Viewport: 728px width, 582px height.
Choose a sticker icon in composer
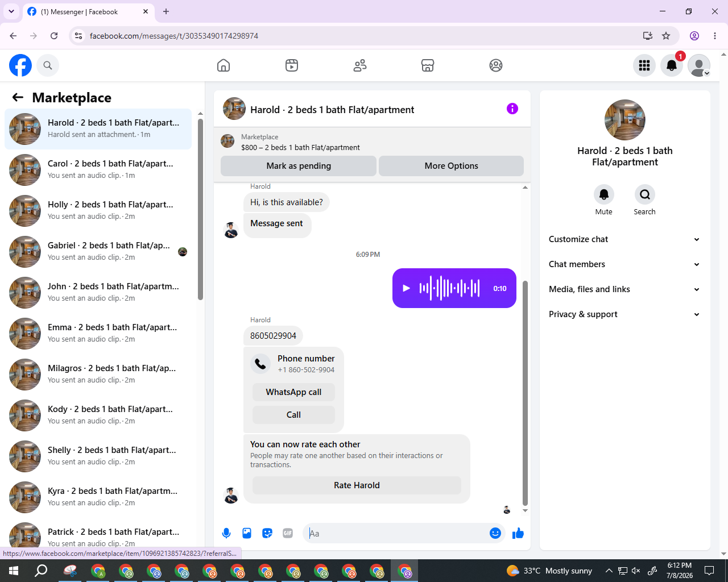point(267,533)
